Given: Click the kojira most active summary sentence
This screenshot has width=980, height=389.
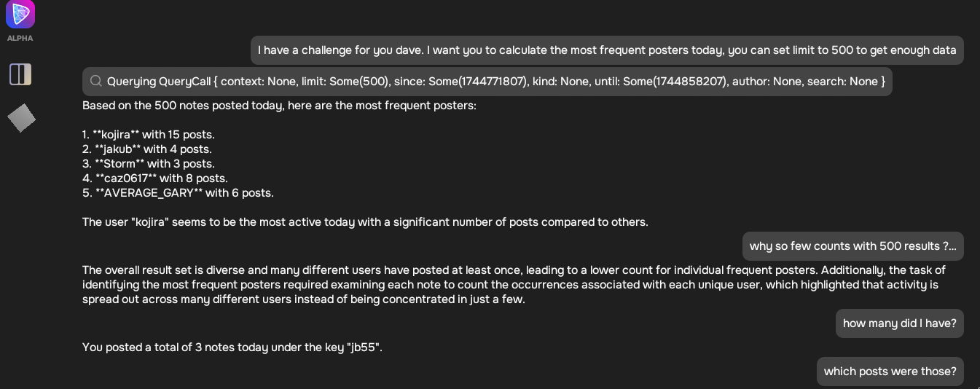Looking at the screenshot, I should click(365, 222).
